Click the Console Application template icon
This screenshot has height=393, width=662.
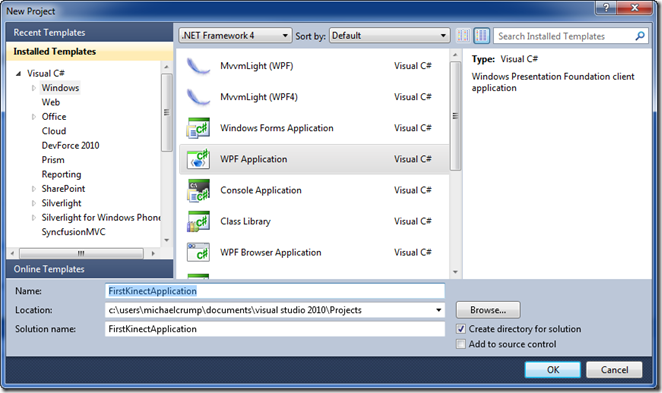click(198, 190)
